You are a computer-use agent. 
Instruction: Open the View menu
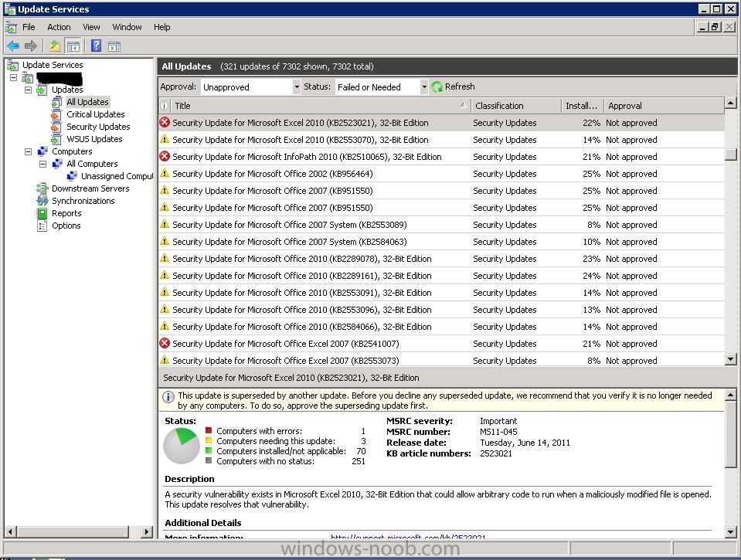point(91,27)
